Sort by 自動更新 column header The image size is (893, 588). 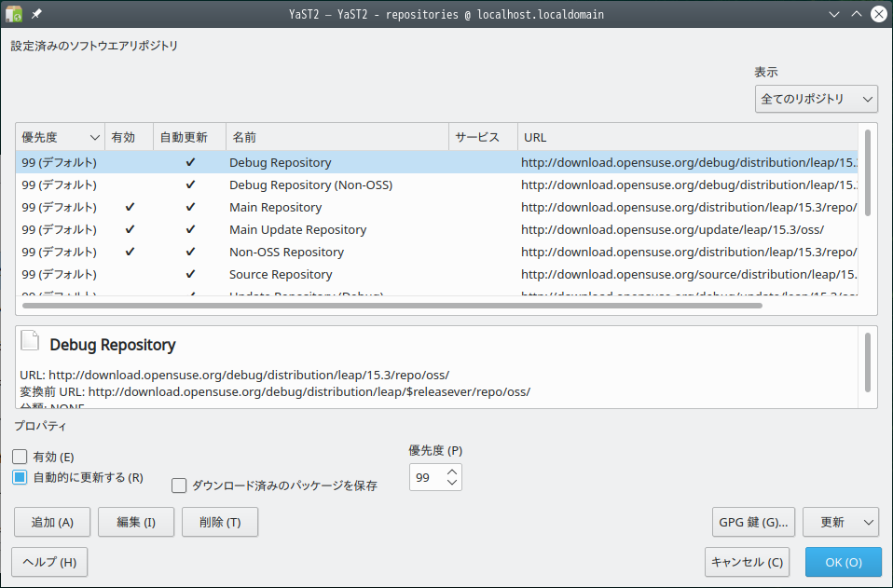(189, 137)
